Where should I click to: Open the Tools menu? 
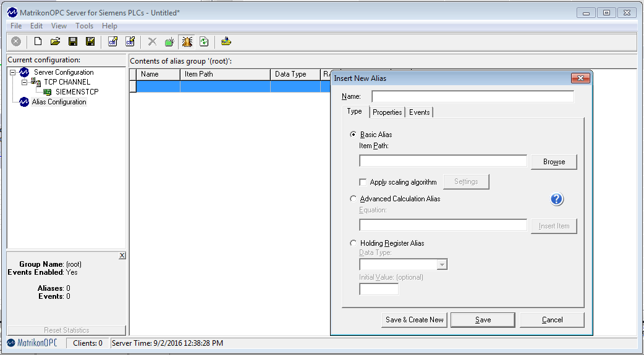click(84, 26)
